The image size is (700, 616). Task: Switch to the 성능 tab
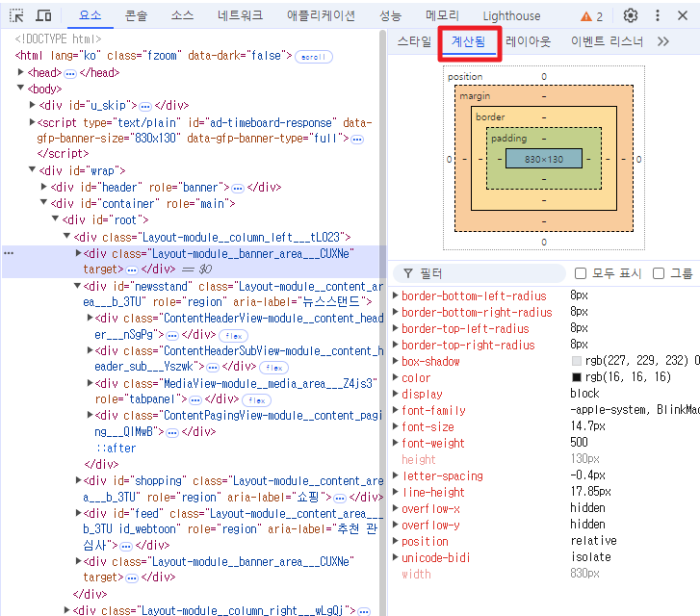(390, 15)
